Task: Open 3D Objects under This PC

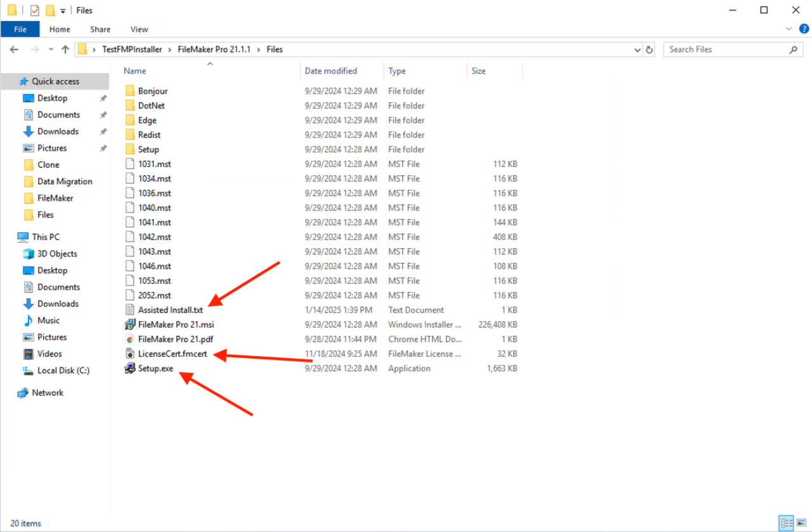Action: coord(57,253)
